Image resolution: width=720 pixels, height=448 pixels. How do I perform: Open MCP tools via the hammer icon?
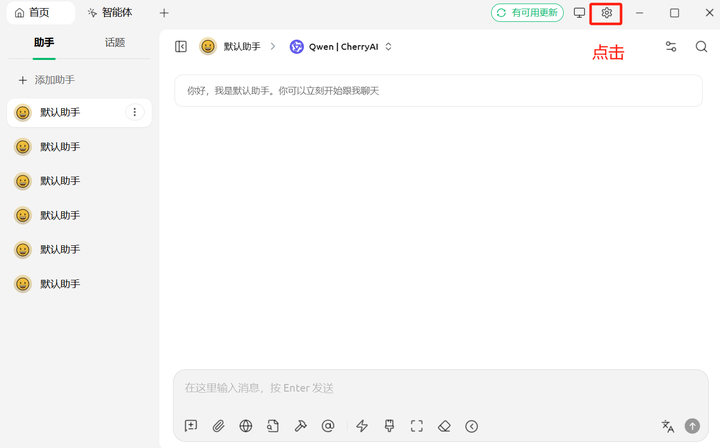point(300,426)
